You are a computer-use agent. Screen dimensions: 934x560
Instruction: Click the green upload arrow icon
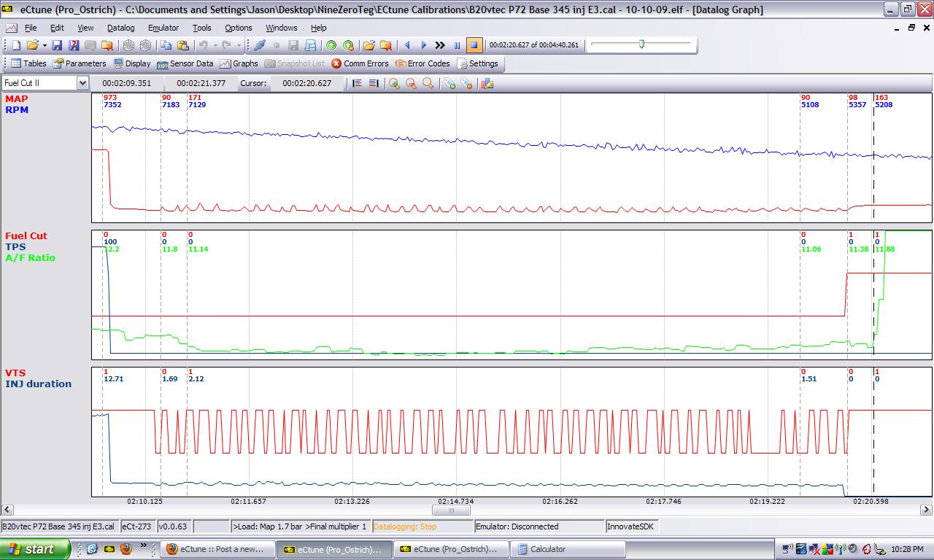pos(331,45)
